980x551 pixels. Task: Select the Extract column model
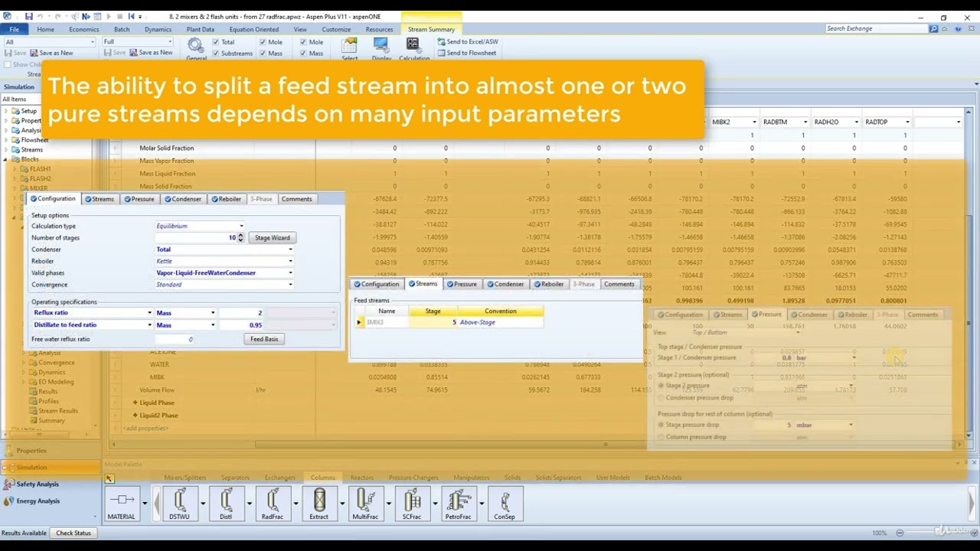tap(318, 504)
